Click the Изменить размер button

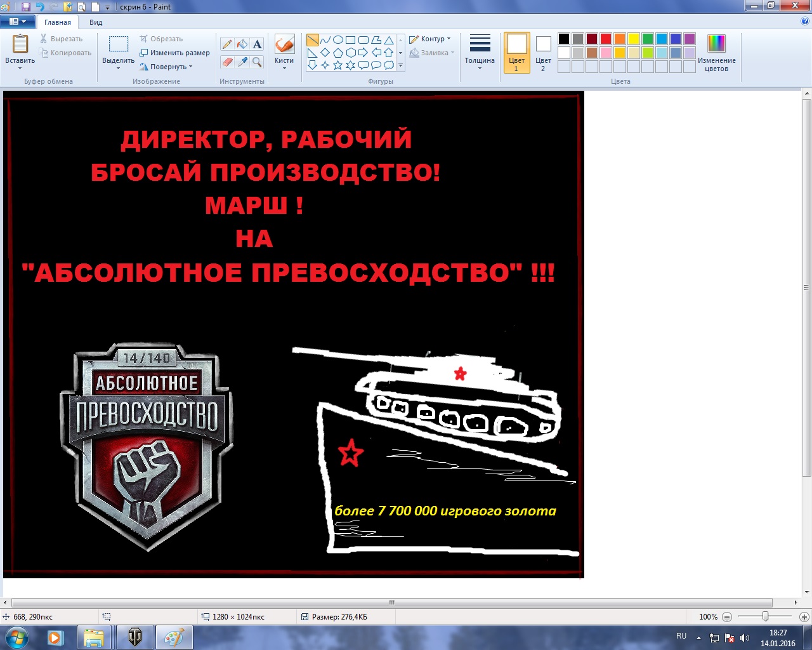point(174,53)
